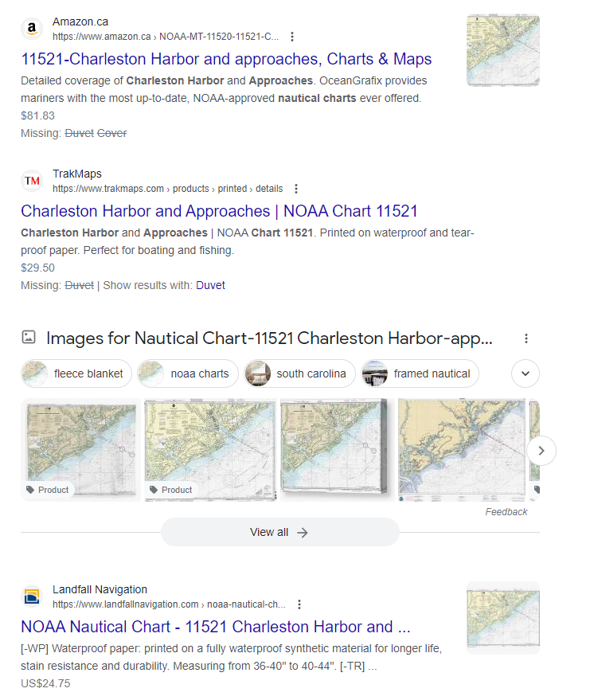
Task: Click the Amazon.ca site favicon
Action: coord(32,29)
